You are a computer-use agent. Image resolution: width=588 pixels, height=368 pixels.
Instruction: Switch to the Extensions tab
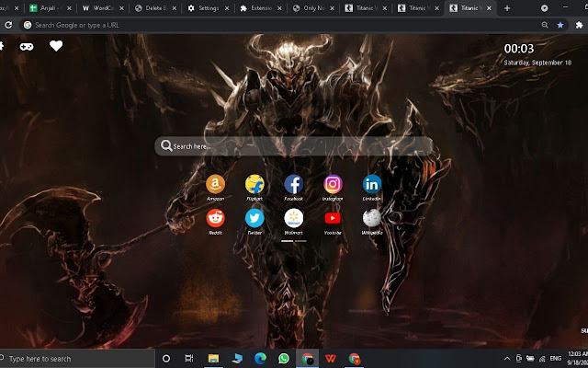point(260,8)
